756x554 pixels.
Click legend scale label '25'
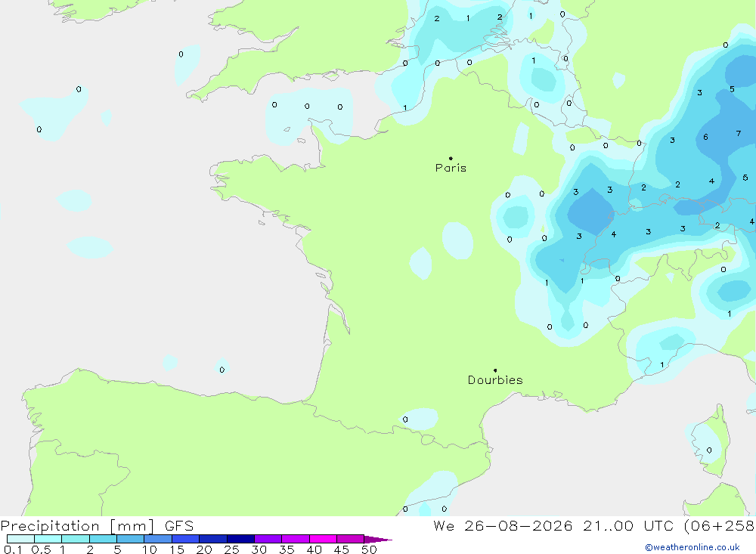pyautogui.click(x=232, y=549)
